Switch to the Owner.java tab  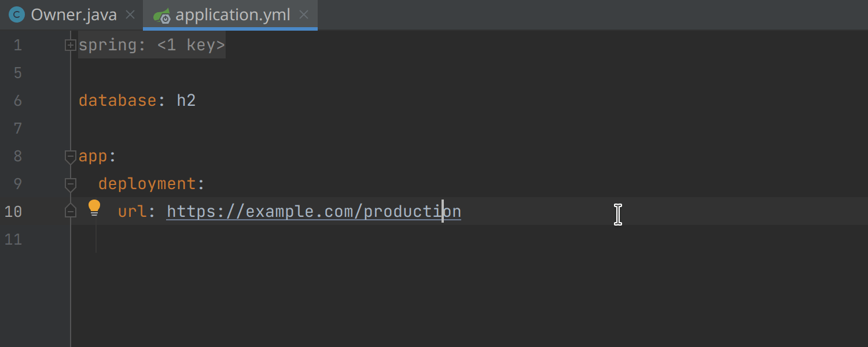[73, 15]
